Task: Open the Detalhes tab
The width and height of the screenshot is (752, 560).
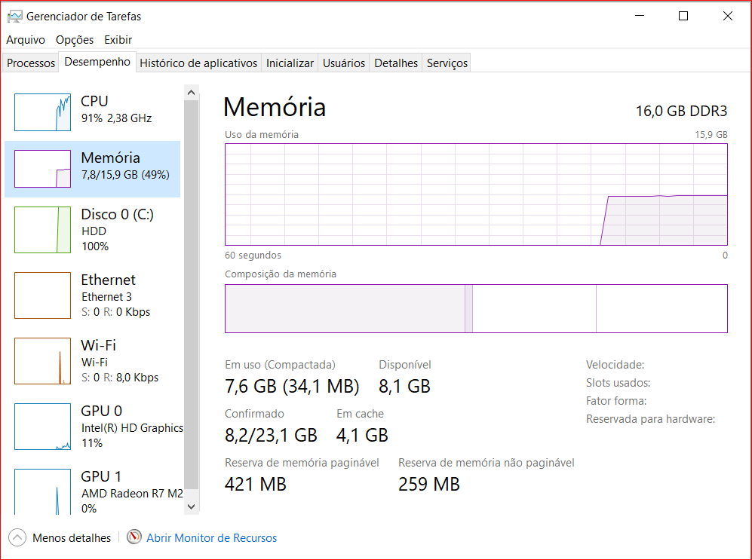Action: 396,63
